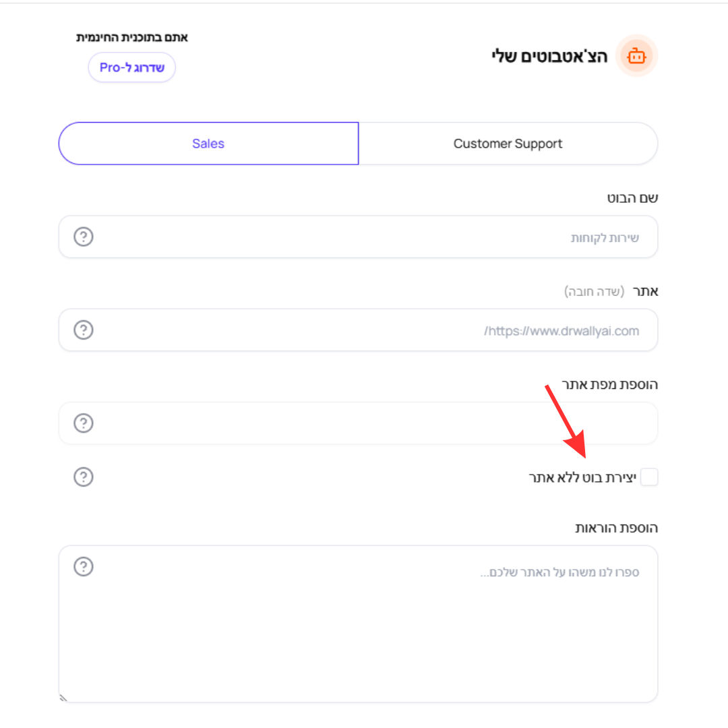Show help tooltip for website field
This screenshot has width=728, height=728.
pos(84,330)
